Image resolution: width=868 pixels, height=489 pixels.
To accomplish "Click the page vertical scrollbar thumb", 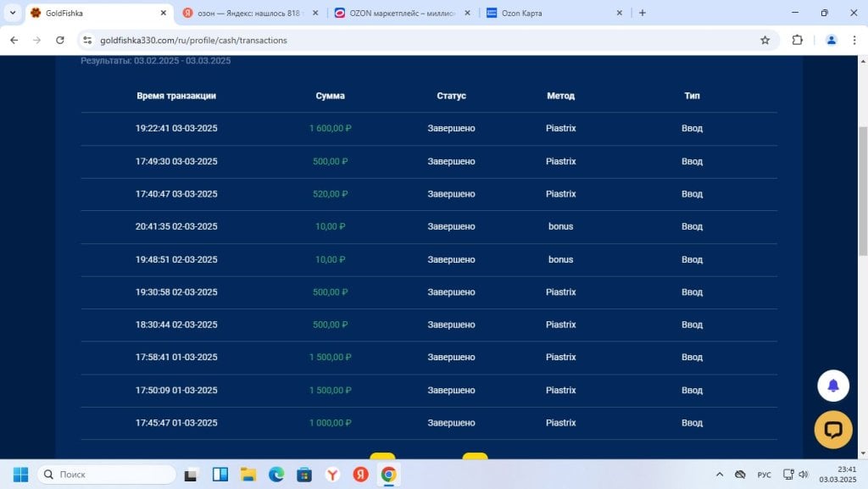I will tap(862, 191).
